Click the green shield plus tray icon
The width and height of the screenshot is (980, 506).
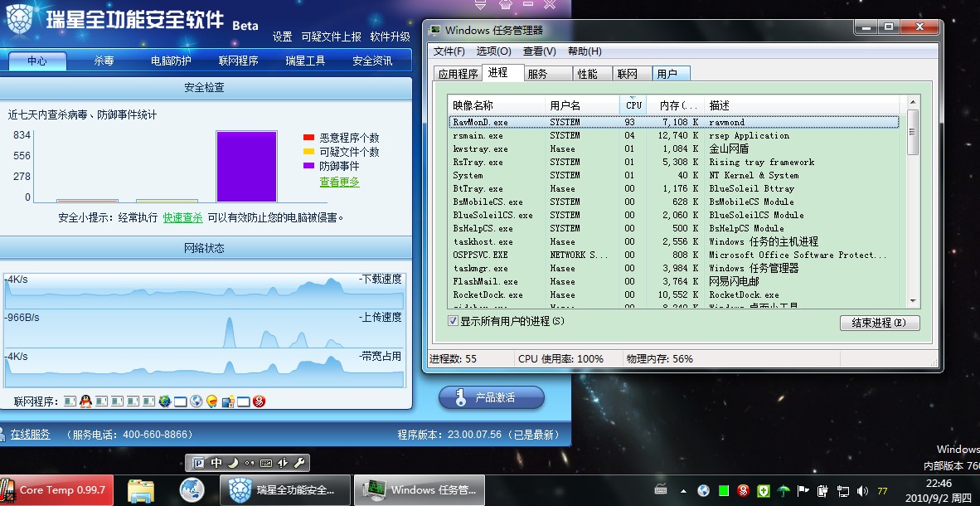763,491
